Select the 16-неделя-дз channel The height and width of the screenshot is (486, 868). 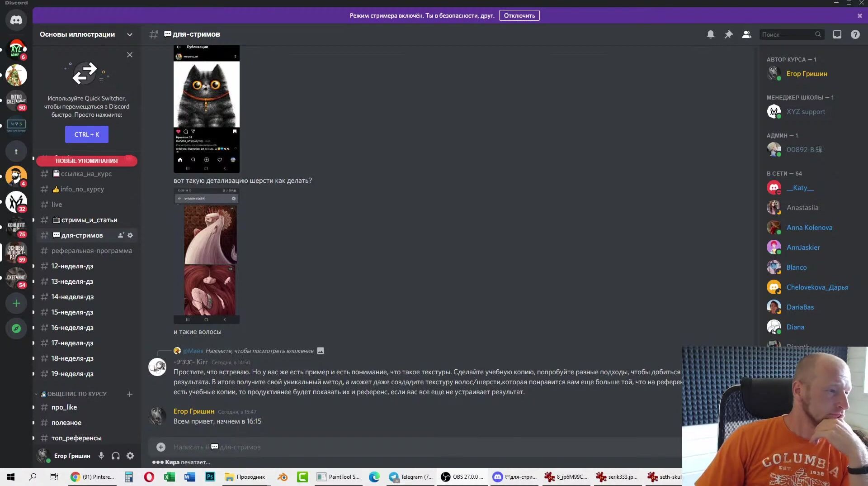87,328
